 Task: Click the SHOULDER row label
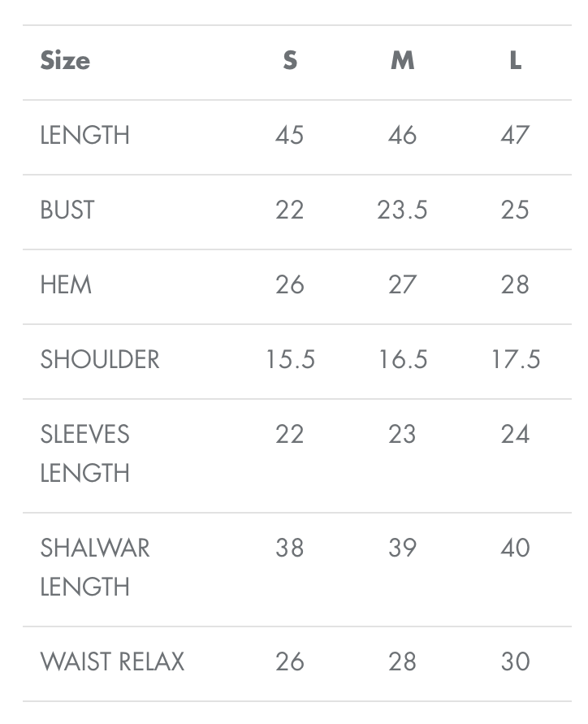pyautogui.click(x=100, y=360)
